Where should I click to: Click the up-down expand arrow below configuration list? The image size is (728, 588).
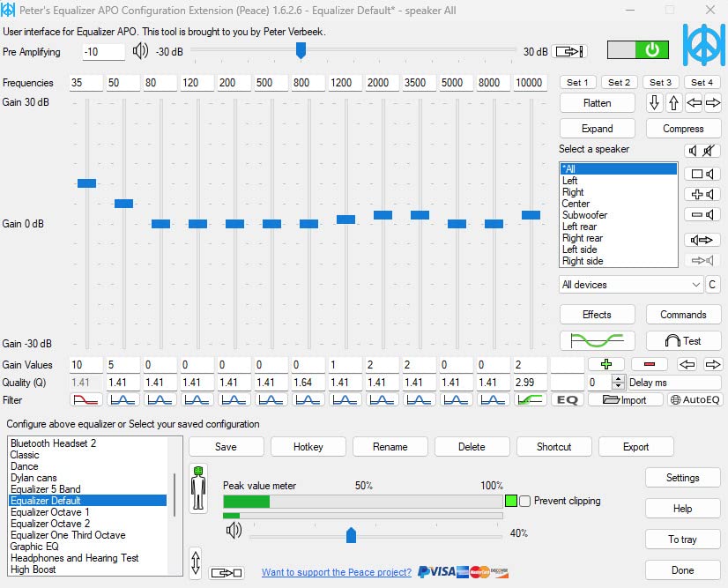196,562
